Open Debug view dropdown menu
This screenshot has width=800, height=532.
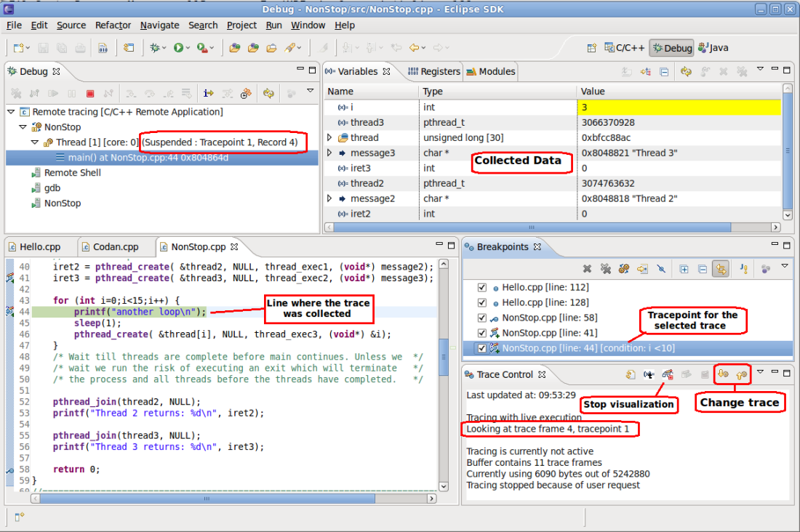coord(311,92)
